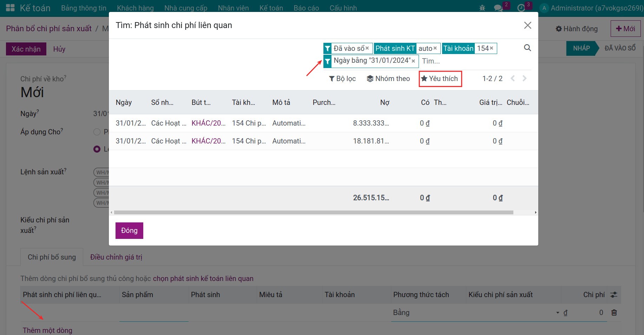This screenshot has width=644, height=335.
Task: Open the 'Báo cáo' top menu
Action: coord(306,8)
